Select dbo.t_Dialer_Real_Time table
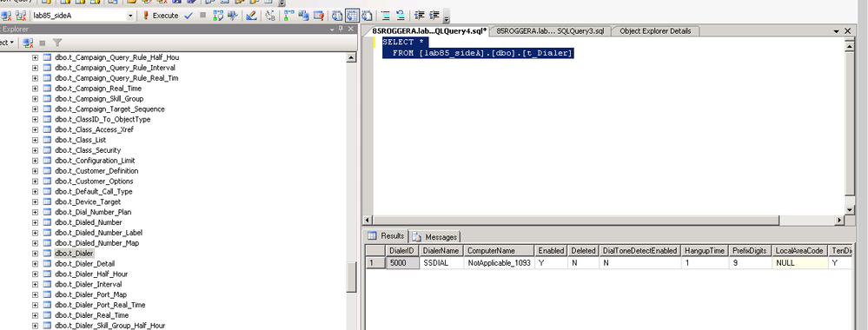This screenshot has width=868, height=330. pos(91,315)
